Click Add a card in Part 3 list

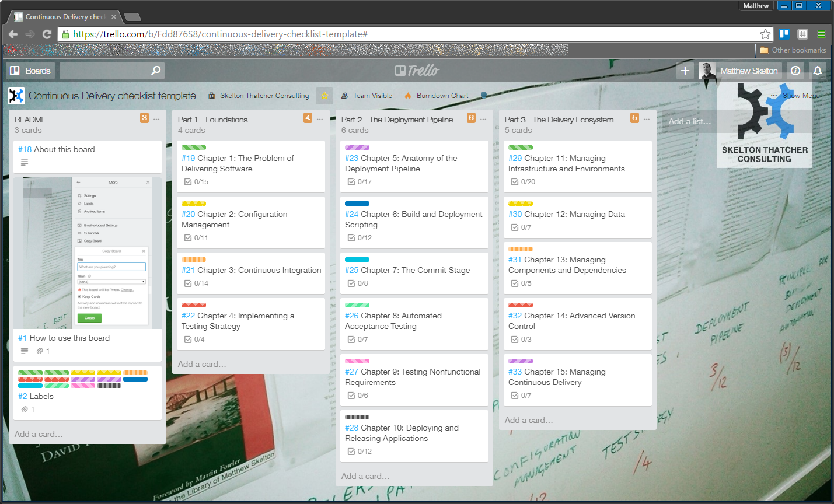[x=529, y=420]
